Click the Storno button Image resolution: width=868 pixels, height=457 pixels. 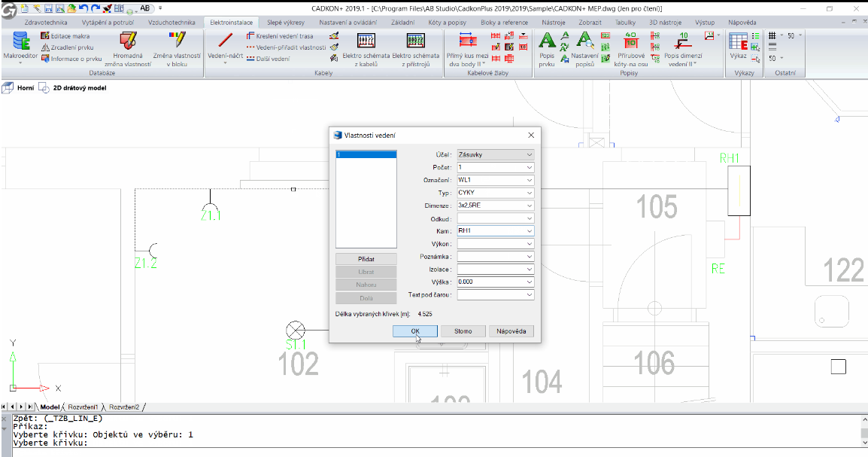click(463, 331)
